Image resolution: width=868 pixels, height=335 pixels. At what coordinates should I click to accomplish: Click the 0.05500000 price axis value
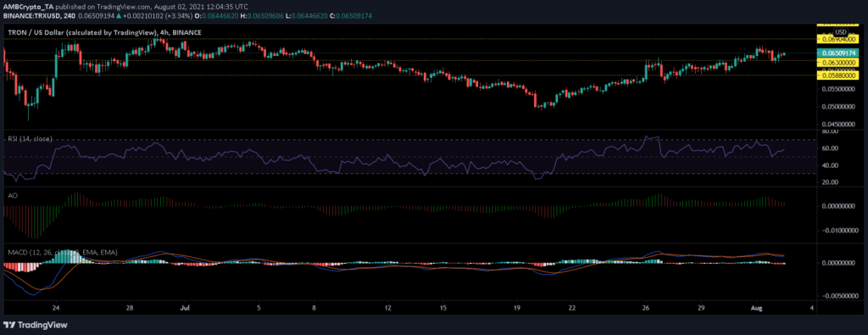(837, 88)
